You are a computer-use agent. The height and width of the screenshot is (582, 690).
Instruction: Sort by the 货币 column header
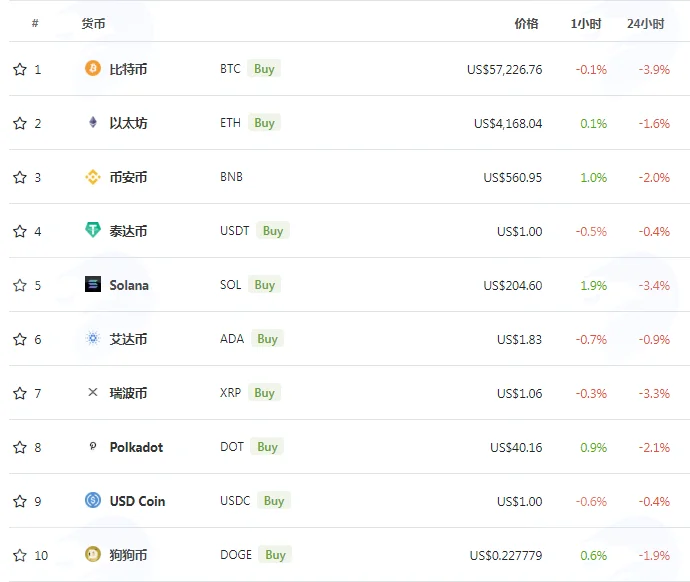[93, 23]
